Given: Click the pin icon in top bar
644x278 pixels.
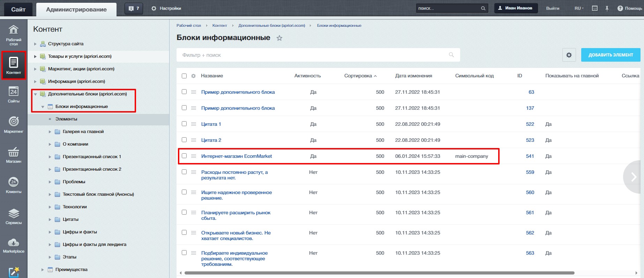Looking at the screenshot, I should click(607, 8).
